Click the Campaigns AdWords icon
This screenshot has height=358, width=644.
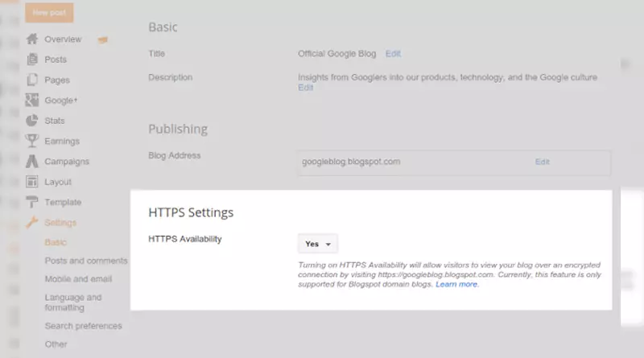[x=32, y=162]
